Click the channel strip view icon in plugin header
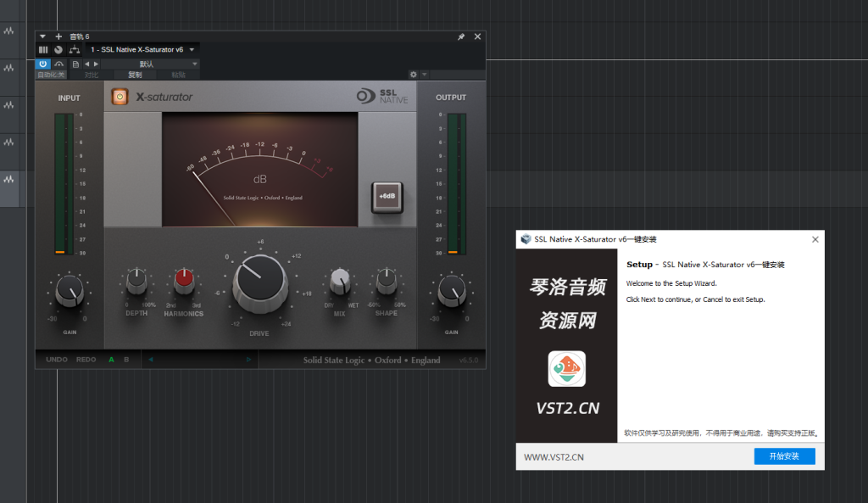Viewport: 868px width, 503px height. click(x=42, y=49)
